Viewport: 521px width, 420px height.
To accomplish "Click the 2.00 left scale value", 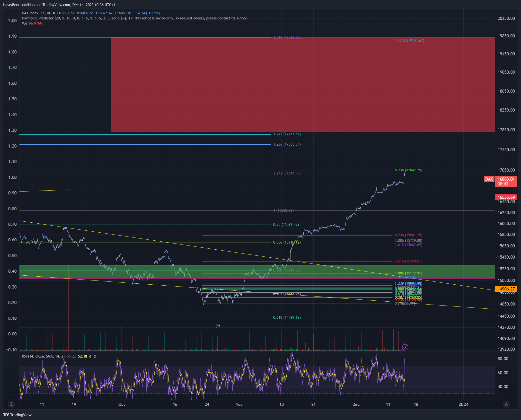I will (12, 21).
